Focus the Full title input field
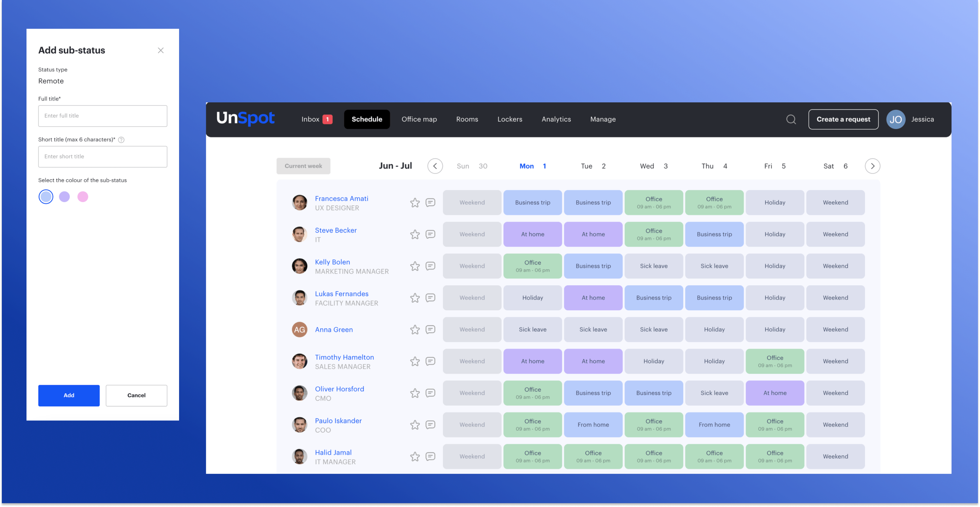Image resolution: width=980 pixels, height=507 pixels. click(102, 116)
